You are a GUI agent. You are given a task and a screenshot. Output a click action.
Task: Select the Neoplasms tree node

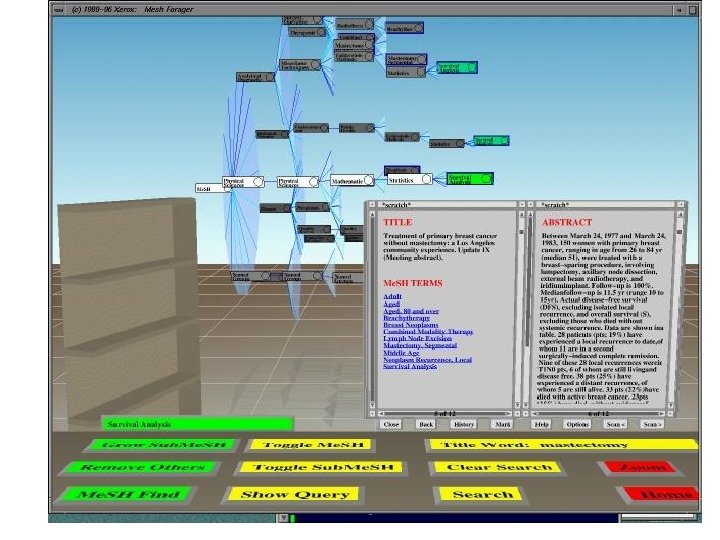[x=312, y=208]
